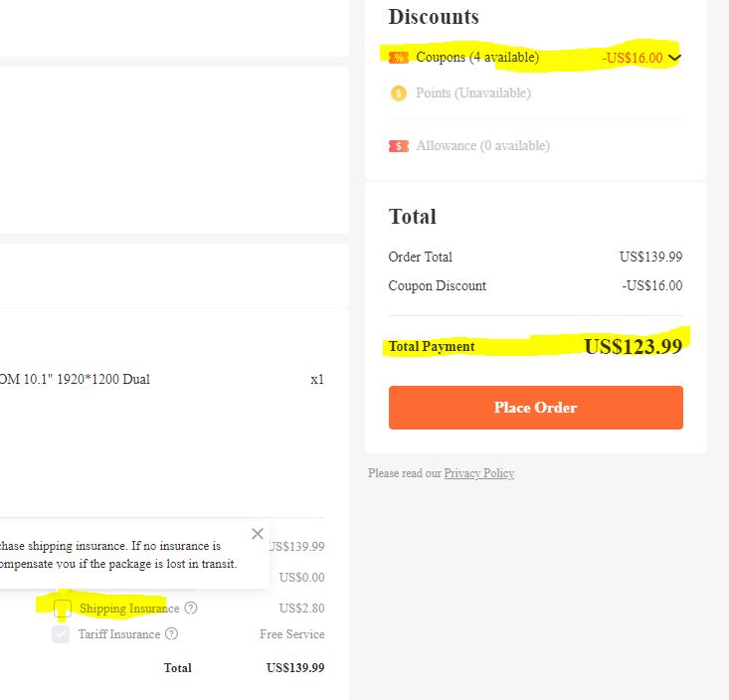This screenshot has width=729, height=700.
Task: Click the -US$16.00 coupon amount
Action: 632,58
